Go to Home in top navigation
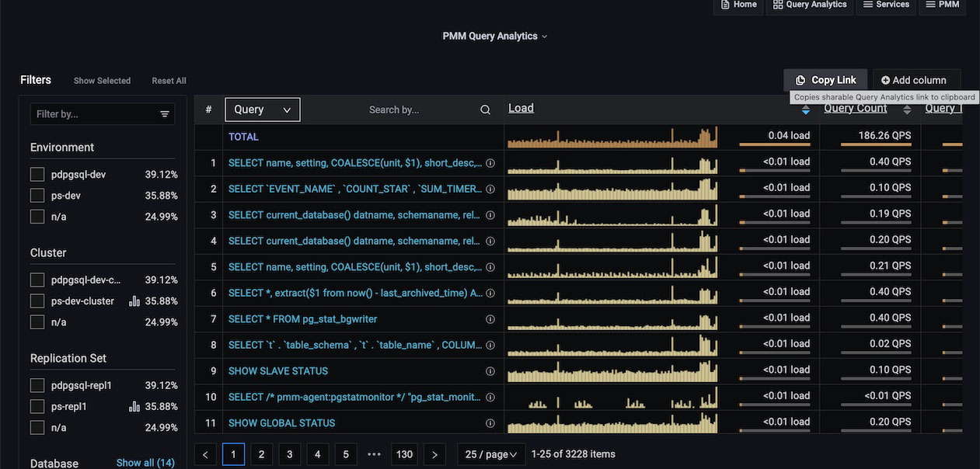This screenshot has height=469, width=980. click(738, 5)
